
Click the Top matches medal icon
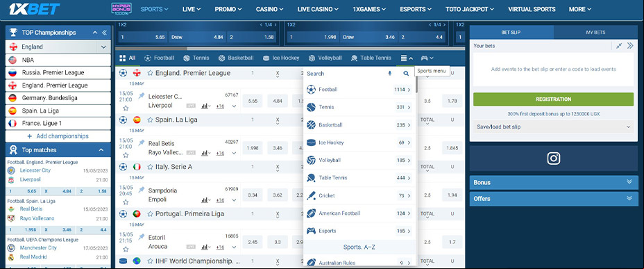(x=13, y=149)
